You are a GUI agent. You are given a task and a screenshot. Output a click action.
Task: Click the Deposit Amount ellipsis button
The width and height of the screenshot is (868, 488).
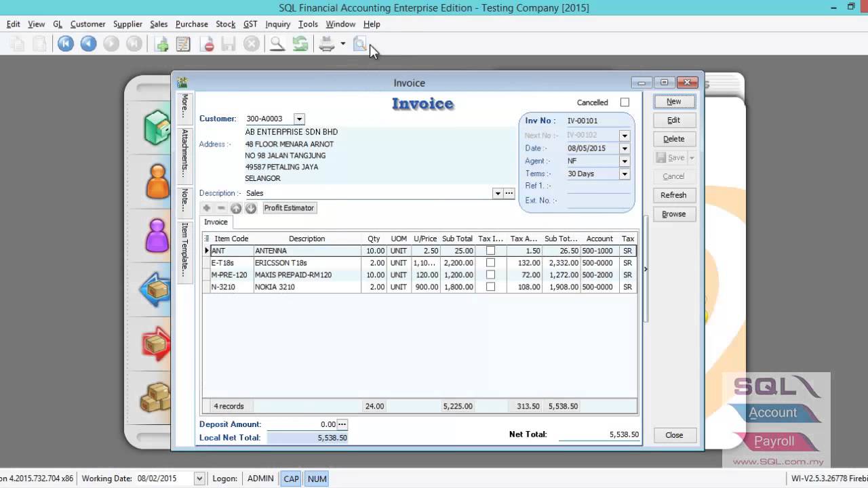click(x=342, y=424)
